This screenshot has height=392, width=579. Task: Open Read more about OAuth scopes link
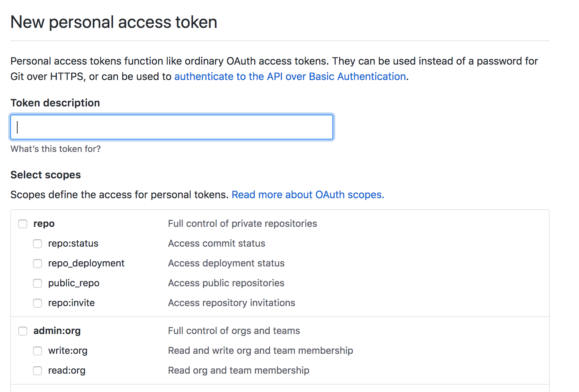[x=307, y=195]
